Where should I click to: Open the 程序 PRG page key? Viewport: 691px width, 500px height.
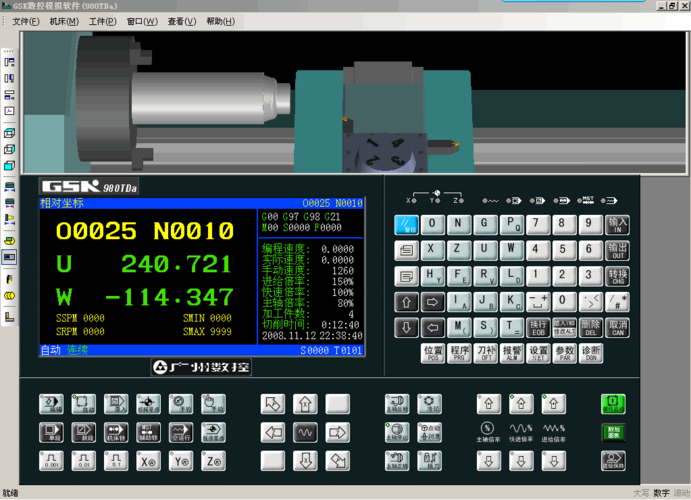459,353
